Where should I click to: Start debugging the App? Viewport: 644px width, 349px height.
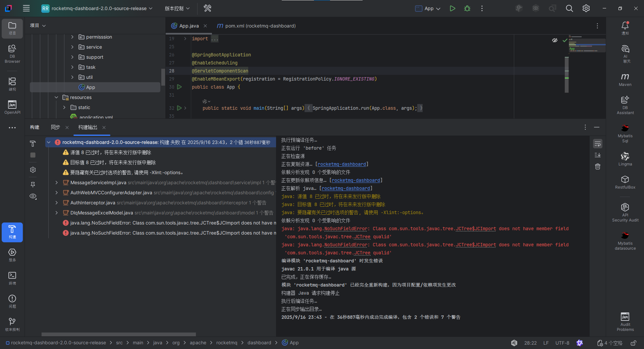click(467, 8)
